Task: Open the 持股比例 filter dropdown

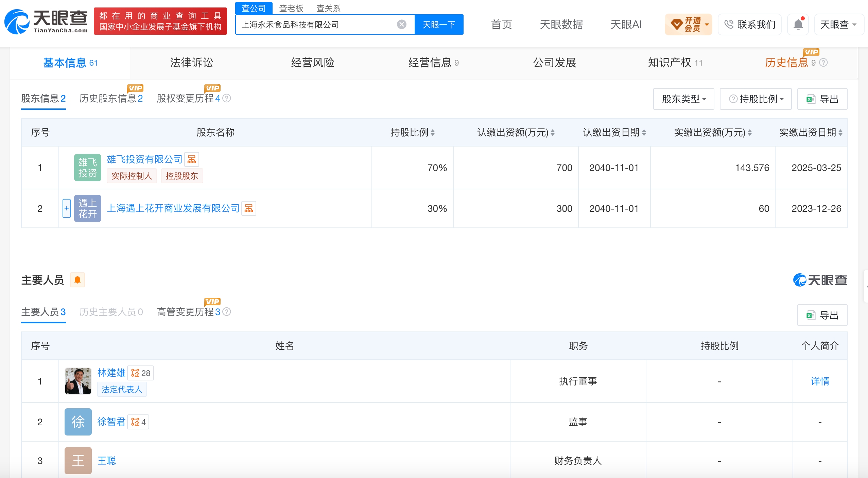Action: [x=756, y=99]
